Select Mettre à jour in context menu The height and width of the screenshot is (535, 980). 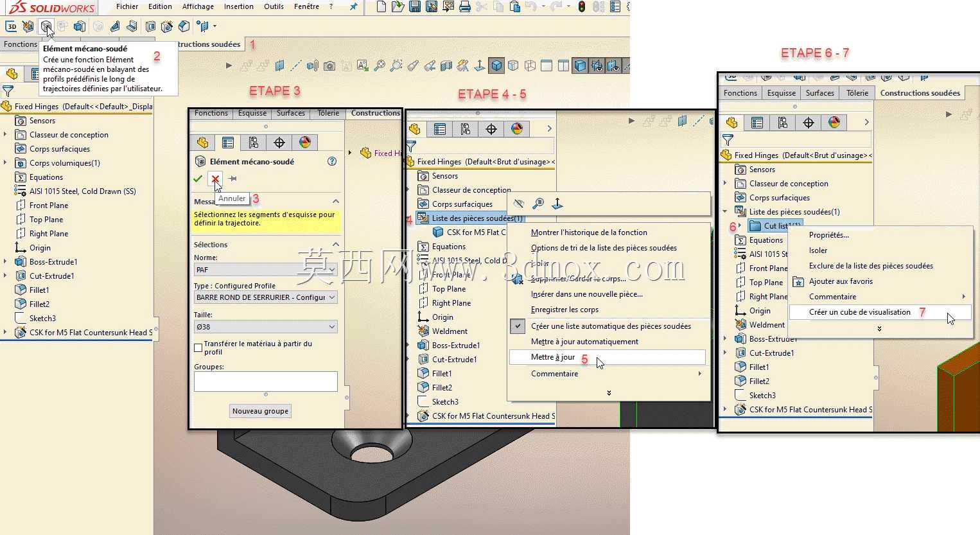tap(608, 357)
